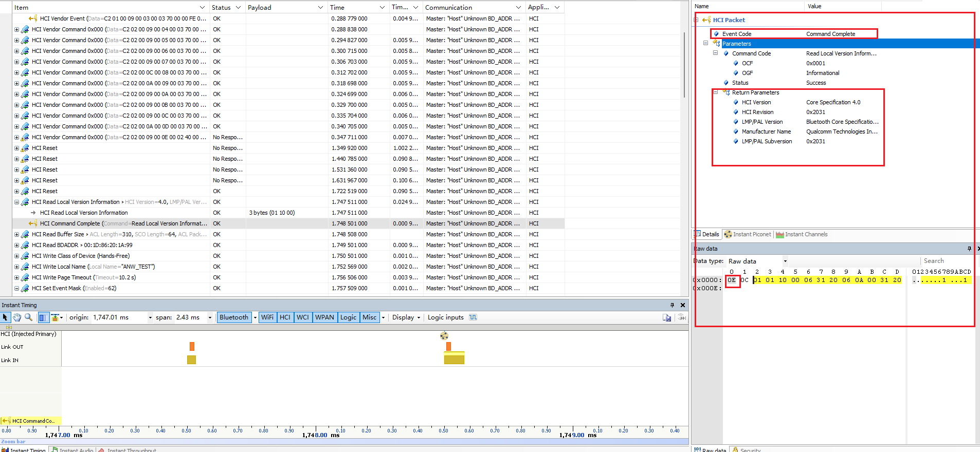Collapse the Parameters node in details
The image size is (980, 452).
click(x=705, y=43)
